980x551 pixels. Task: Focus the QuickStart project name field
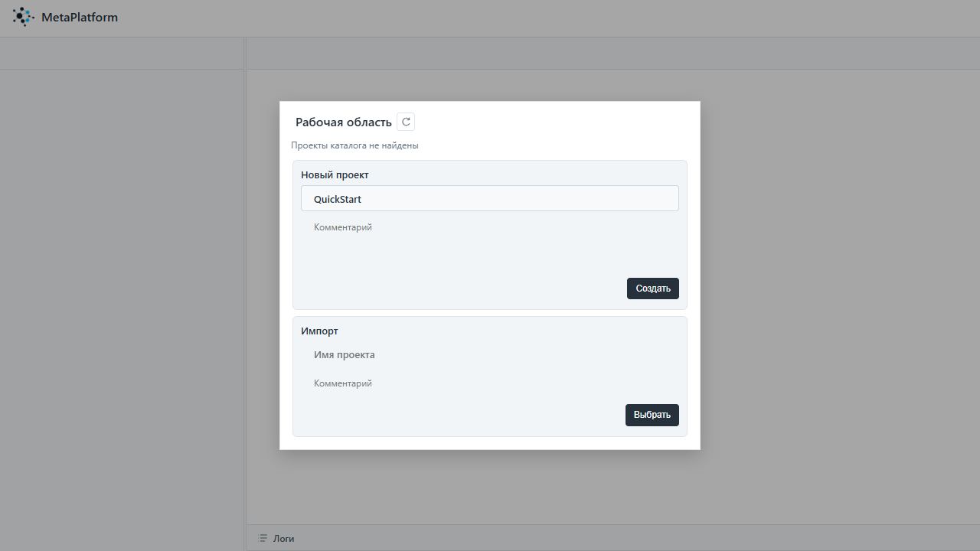[490, 199]
